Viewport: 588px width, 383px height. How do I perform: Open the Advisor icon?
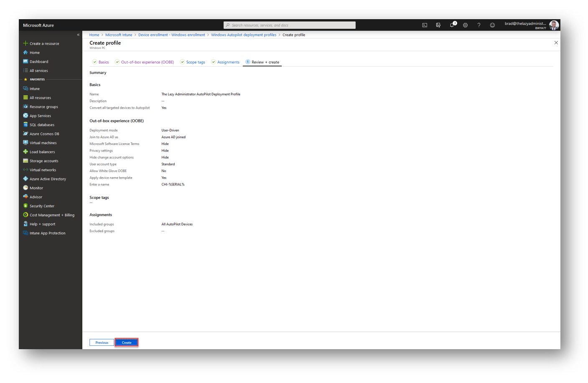25,197
